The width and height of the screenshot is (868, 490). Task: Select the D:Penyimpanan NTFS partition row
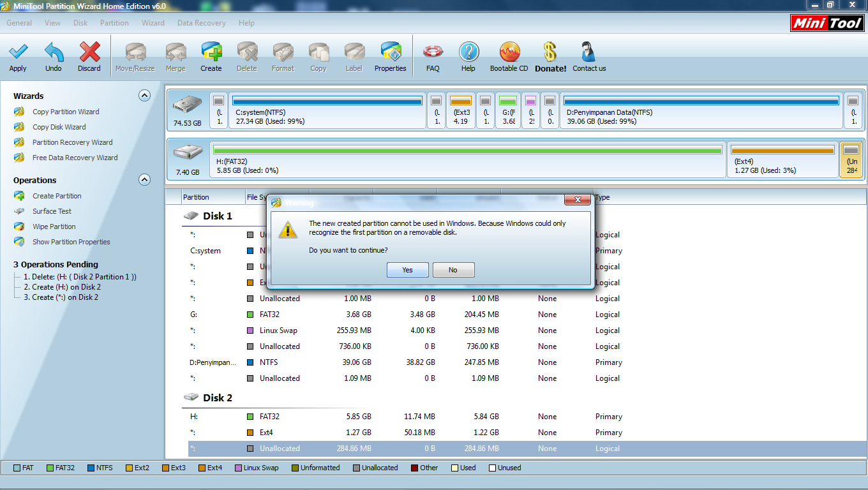[527, 362]
